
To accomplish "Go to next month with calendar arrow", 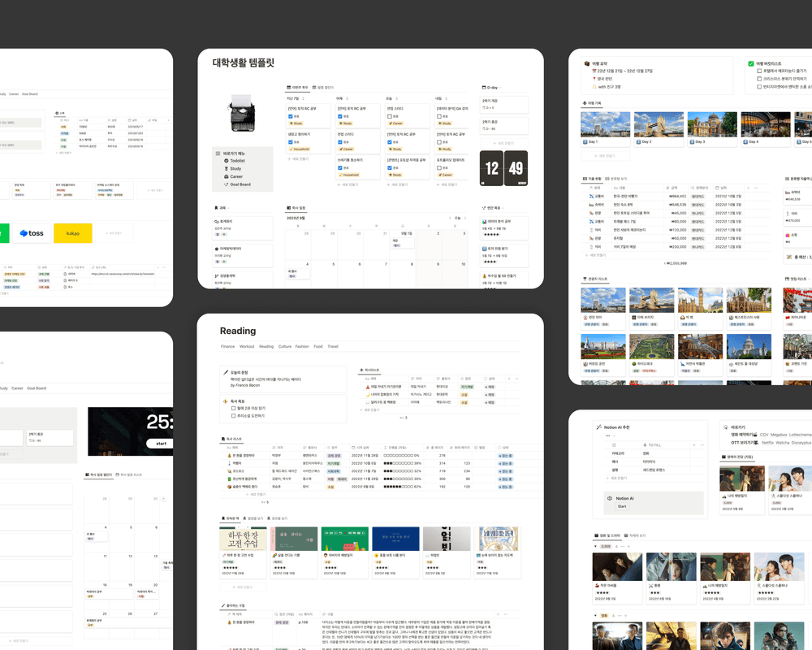I will (x=464, y=218).
